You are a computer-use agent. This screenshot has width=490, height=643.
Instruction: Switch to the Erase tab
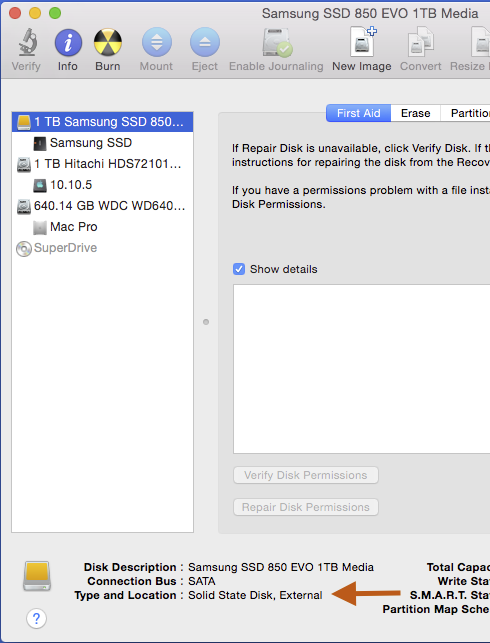coord(415,113)
